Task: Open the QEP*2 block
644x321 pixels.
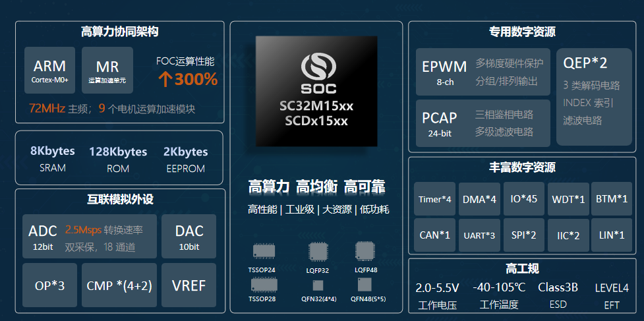Action: point(594,97)
